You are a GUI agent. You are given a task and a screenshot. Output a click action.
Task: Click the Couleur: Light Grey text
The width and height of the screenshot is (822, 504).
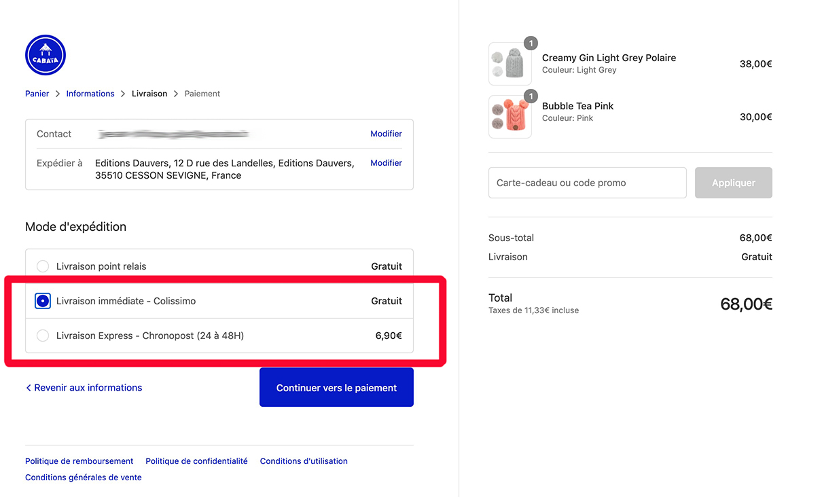579,70
